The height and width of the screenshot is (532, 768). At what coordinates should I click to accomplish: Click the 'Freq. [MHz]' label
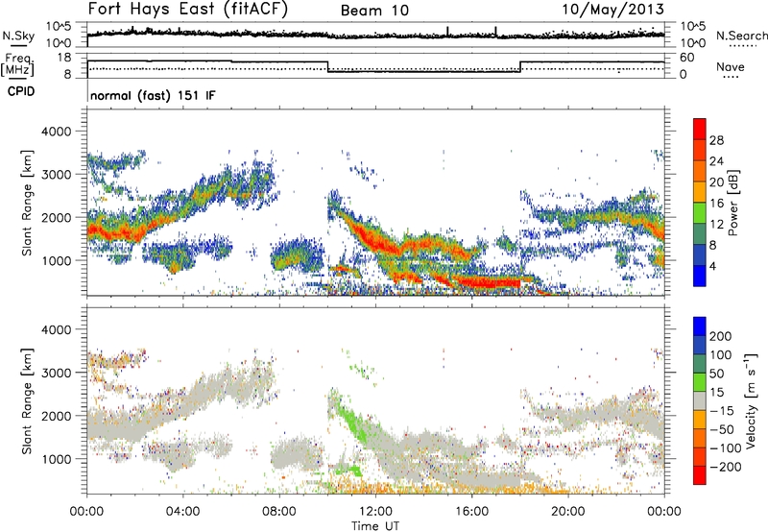(17, 65)
